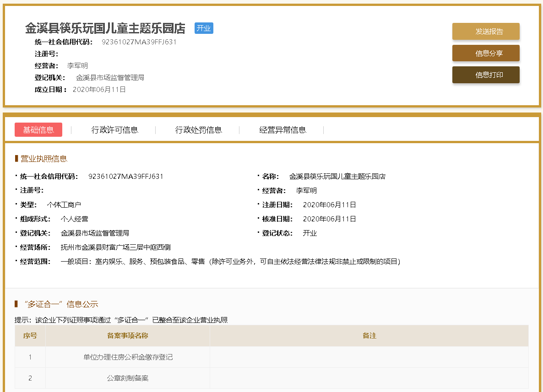Click header registration authority 金溪县市场监督管理局
Viewport: 543px width, 392px height.
pyautogui.click(x=110, y=77)
